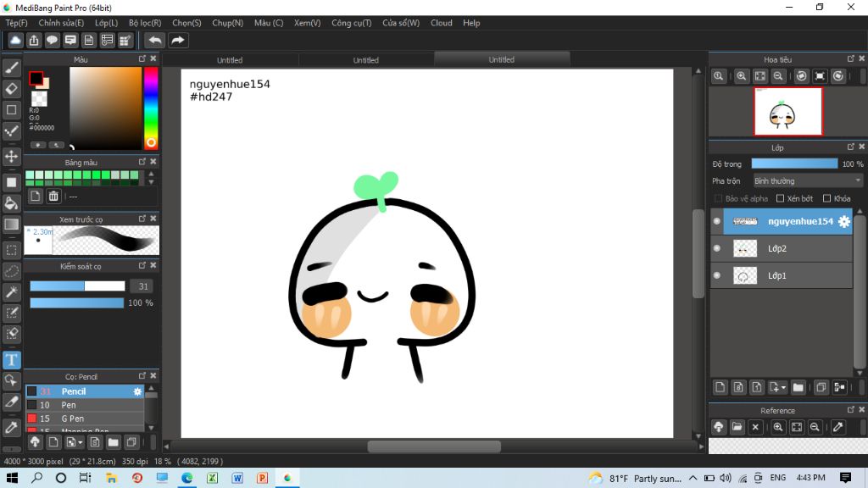Zoom in using Navigator magnifier plus
Screen dimensions: 868x488
(741, 76)
